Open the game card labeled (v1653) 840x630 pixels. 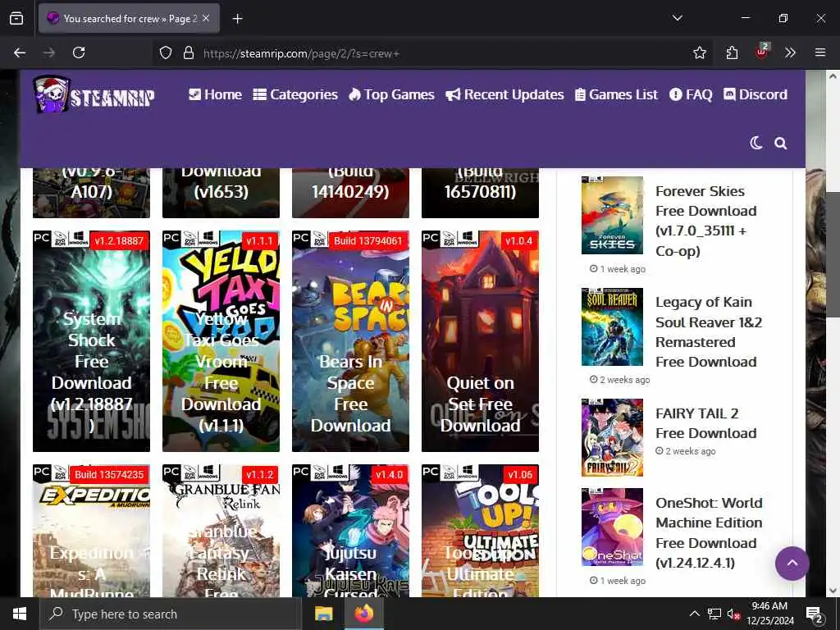click(x=221, y=193)
